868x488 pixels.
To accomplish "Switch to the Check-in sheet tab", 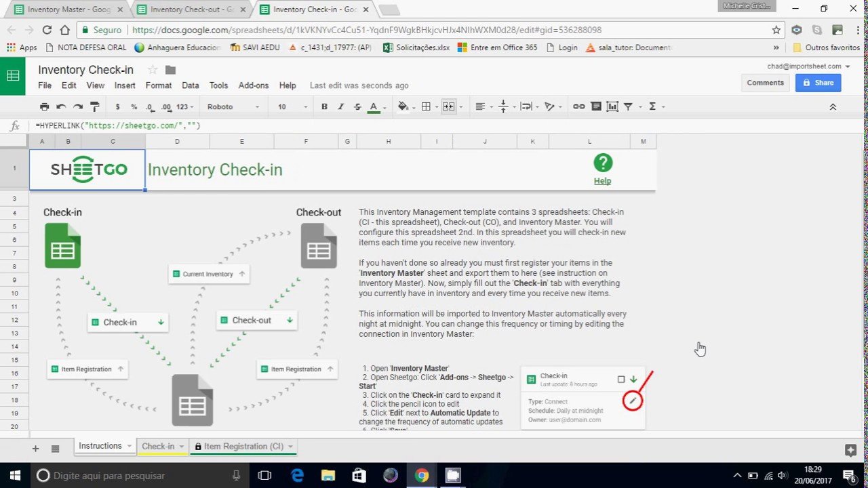I will point(158,446).
